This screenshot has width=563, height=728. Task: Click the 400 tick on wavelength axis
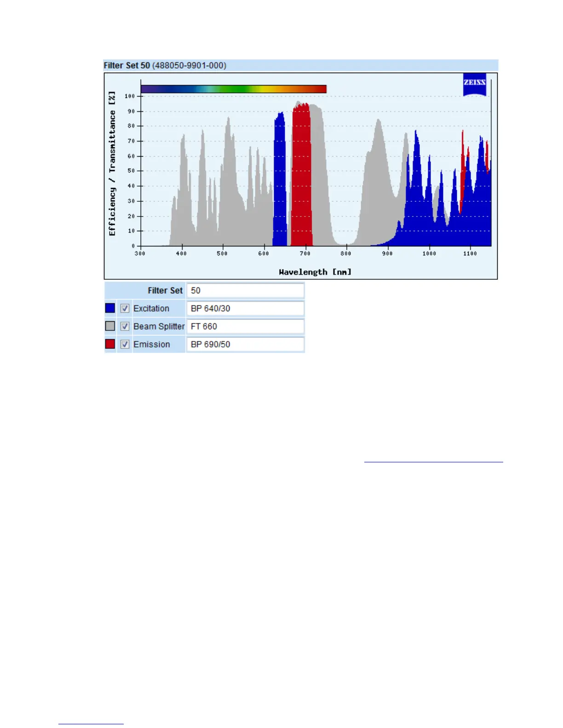point(181,253)
